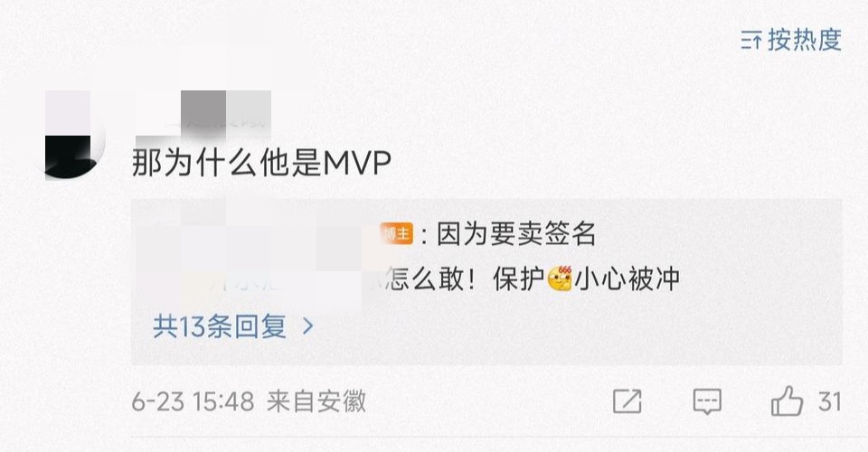Click the timestamp 6-23 15:48

coord(193,401)
